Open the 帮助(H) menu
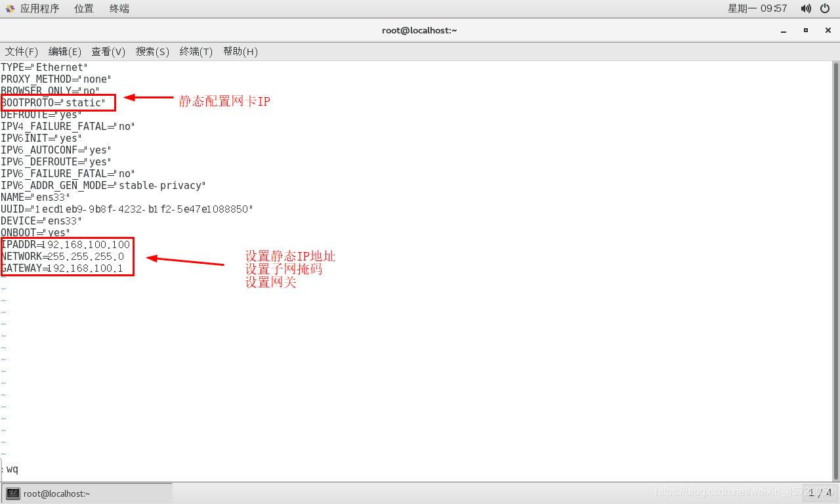Screen dimensions: 840x504 point(240,51)
